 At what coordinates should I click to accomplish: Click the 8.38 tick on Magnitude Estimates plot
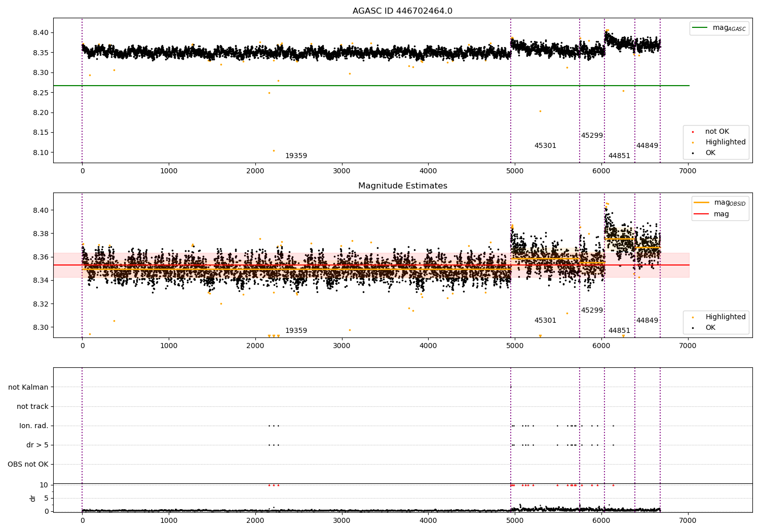[x=40, y=234]
